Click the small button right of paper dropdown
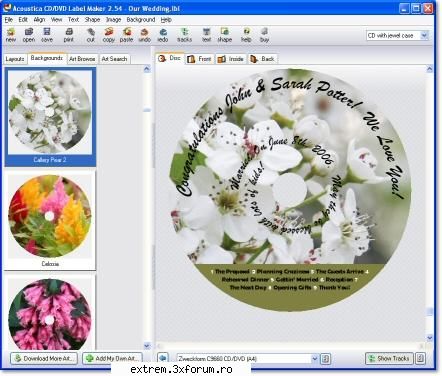Screen dimensions: 442x376 pos(326,359)
